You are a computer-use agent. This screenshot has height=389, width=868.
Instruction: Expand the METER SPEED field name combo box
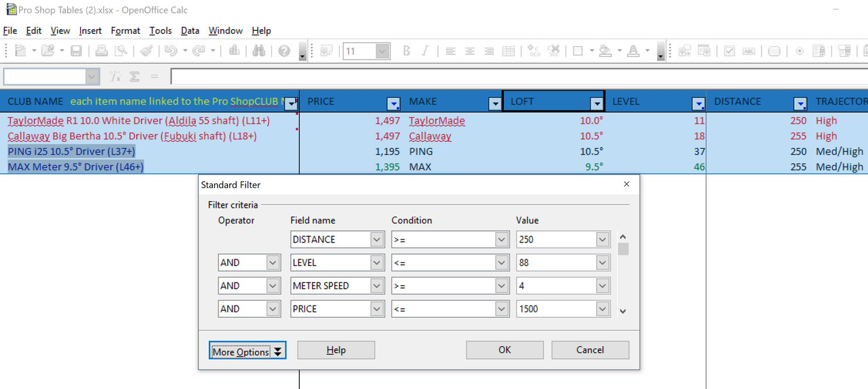click(x=378, y=286)
